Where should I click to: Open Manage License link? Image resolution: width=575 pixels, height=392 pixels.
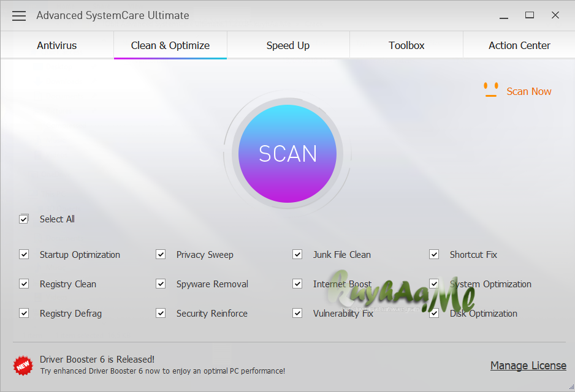(528, 365)
